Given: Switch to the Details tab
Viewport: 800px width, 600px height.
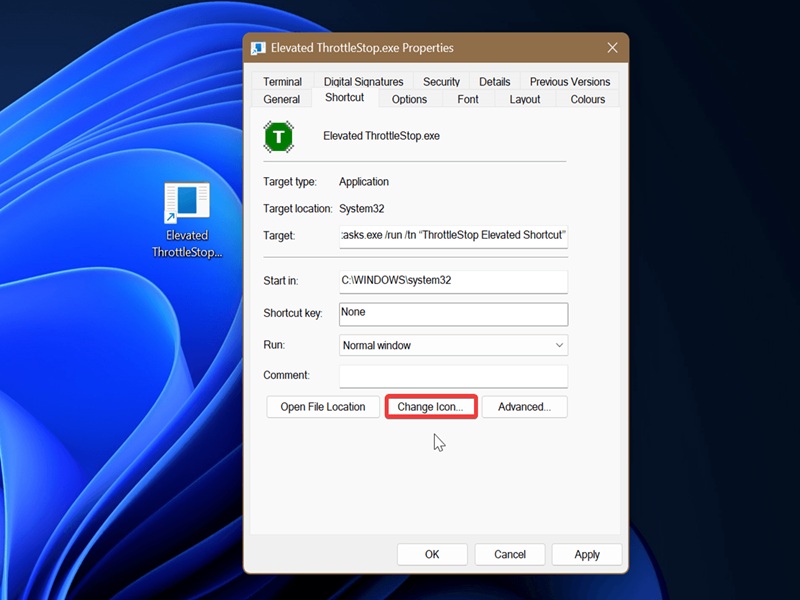Looking at the screenshot, I should [494, 82].
